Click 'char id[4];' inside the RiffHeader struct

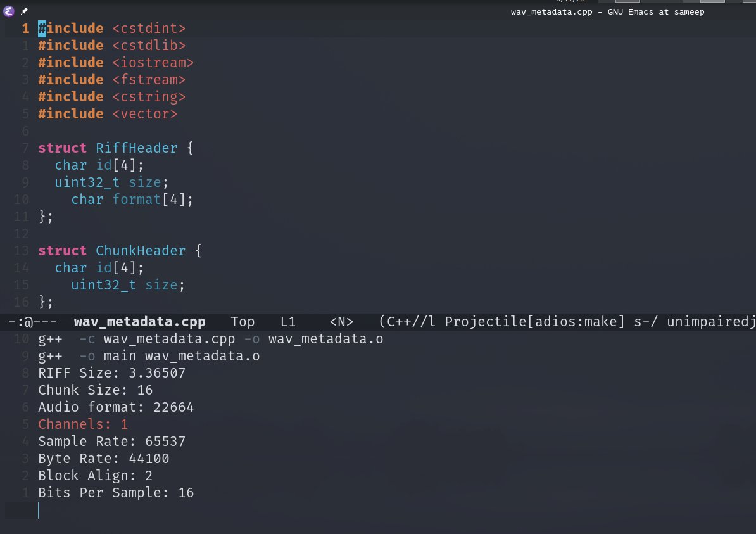coord(99,165)
